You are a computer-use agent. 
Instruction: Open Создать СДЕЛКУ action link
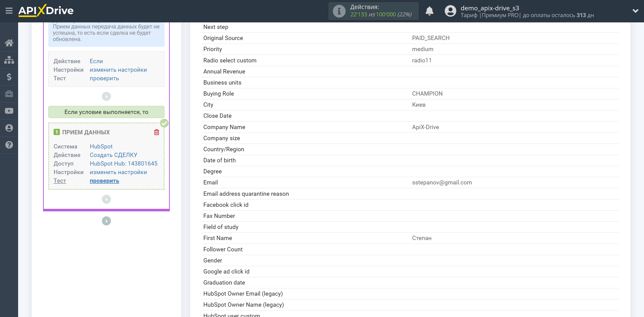point(113,155)
